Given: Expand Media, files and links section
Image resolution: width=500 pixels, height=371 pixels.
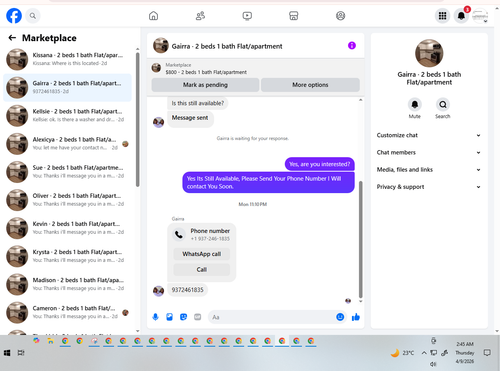Looking at the screenshot, I should 429,170.
